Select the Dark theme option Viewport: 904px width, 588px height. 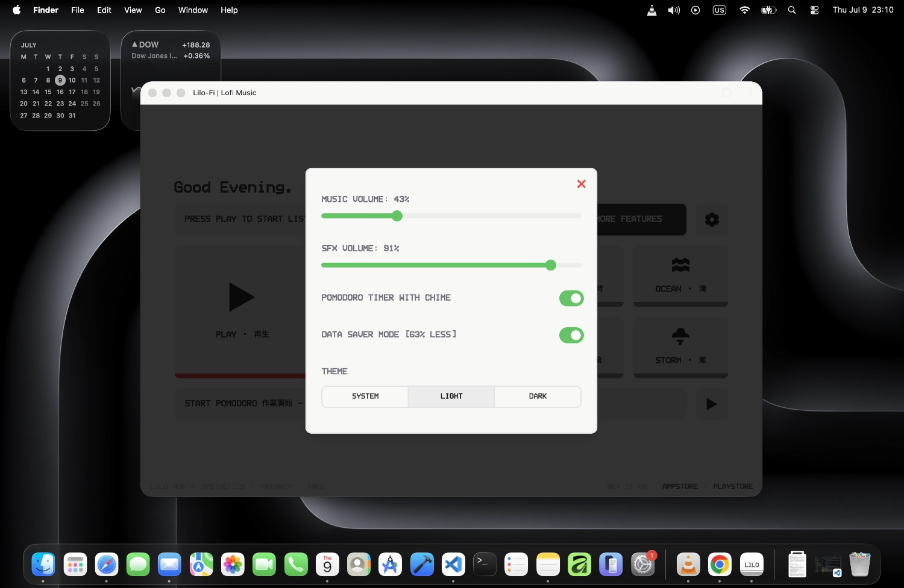coord(538,396)
